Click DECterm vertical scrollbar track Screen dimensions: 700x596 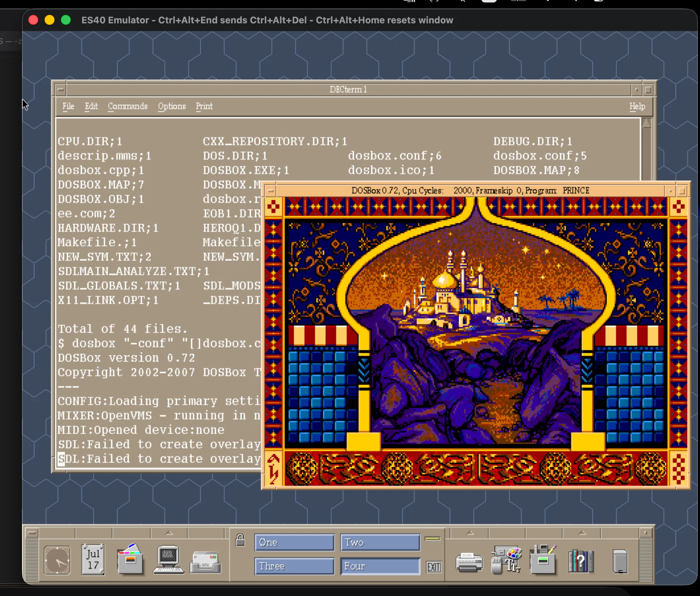(647, 154)
